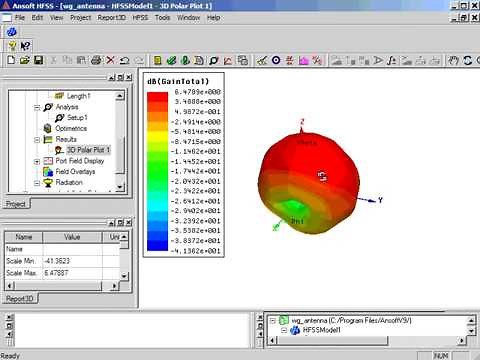Create a new project with the New icon
Image resolution: width=480 pixels, height=360 pixels.
coord(11,60)
